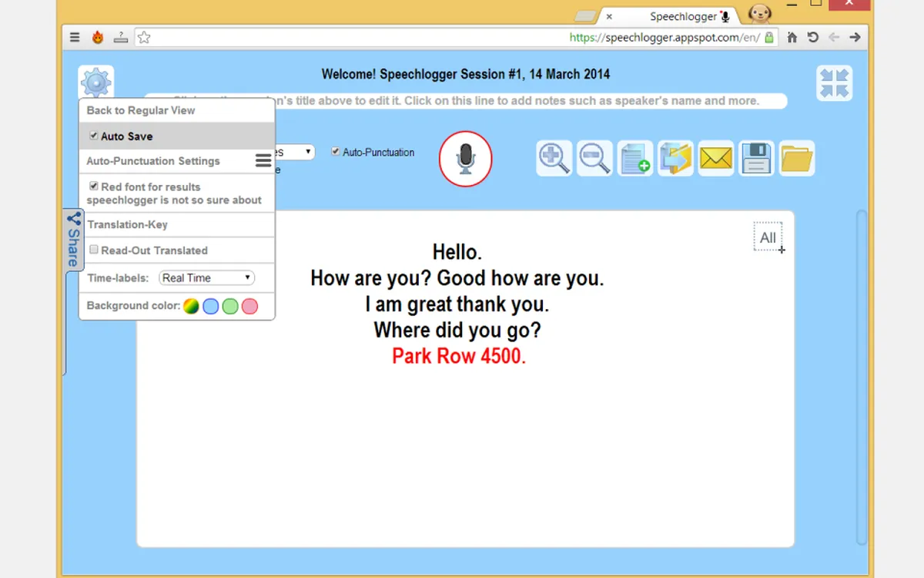The height and width of the screenshot is (578, 924).
Task: Click the flame icon in browser toolbar
Action: click(98, 37)
